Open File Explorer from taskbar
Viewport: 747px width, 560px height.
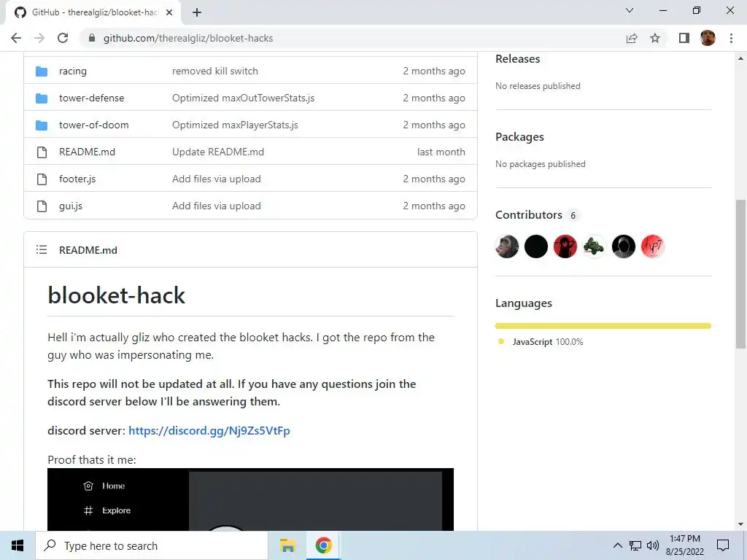click(287, 545)
